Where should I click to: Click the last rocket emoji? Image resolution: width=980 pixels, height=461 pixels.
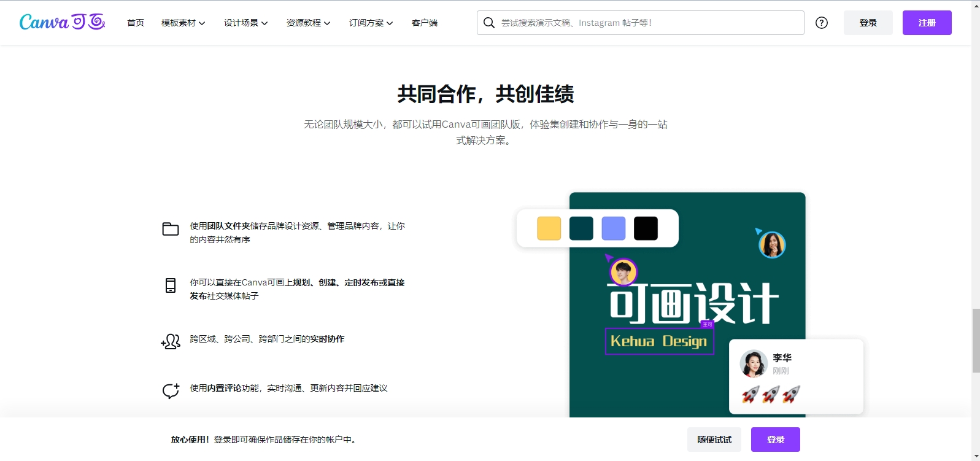(x=791, y=394)
